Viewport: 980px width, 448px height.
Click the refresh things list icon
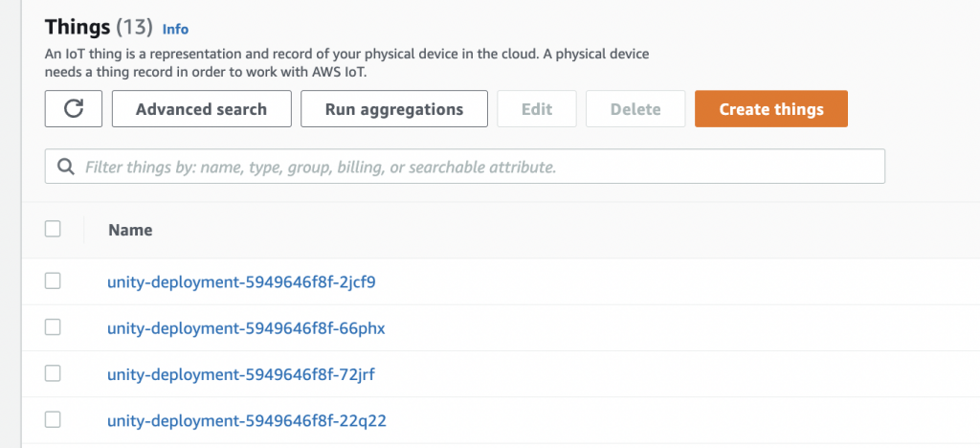(x=74, y=109)
